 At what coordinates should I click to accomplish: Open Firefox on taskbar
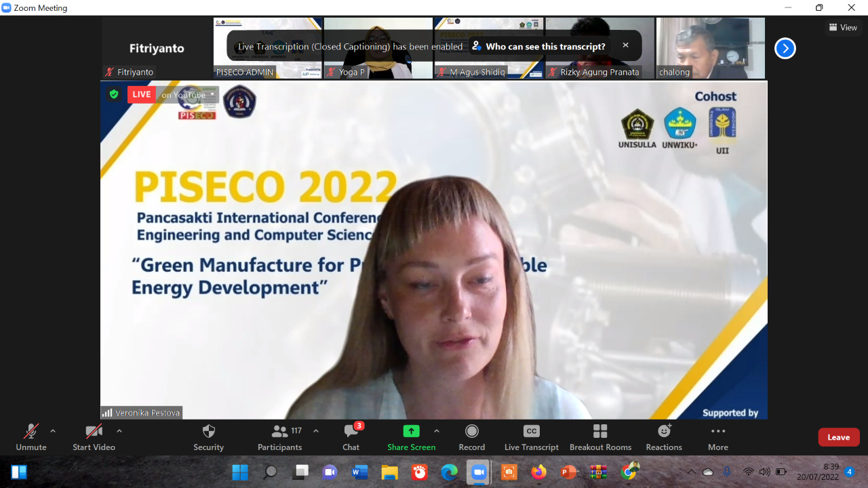click(538, 472)
